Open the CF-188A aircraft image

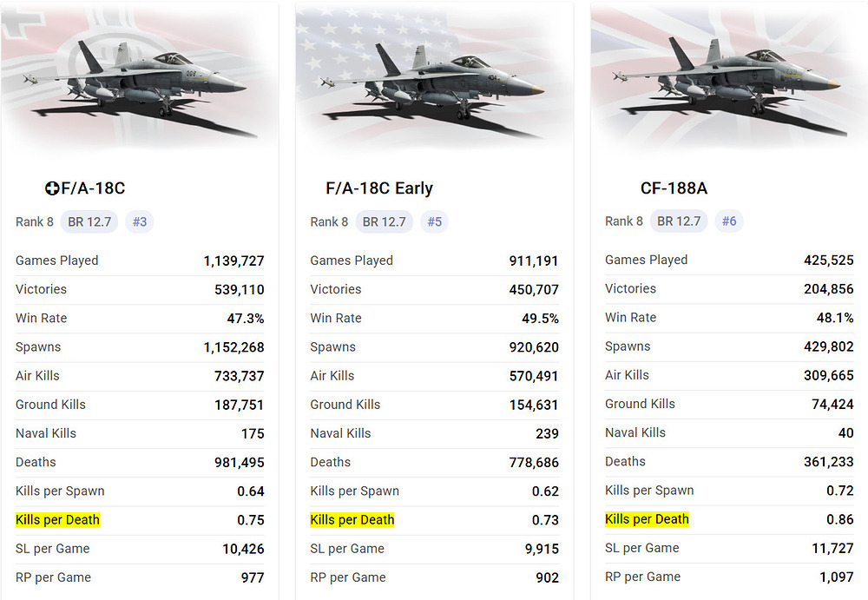(727, 82)
